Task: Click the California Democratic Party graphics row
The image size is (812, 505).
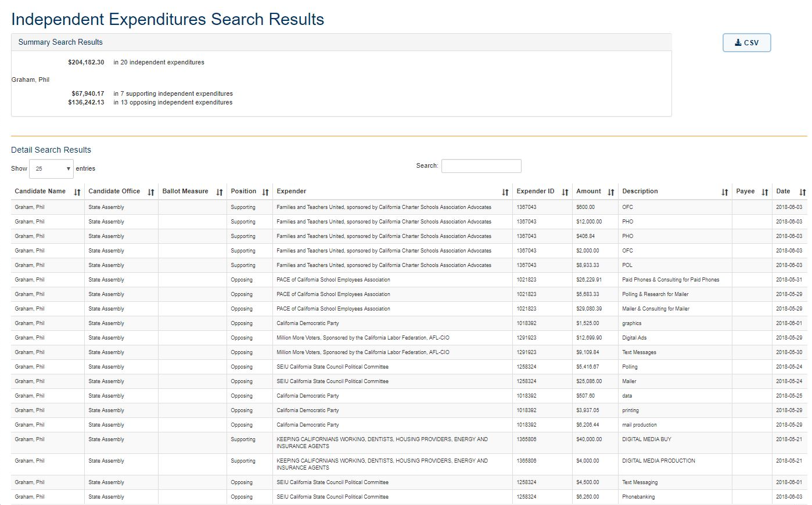Action: (407, 323)
